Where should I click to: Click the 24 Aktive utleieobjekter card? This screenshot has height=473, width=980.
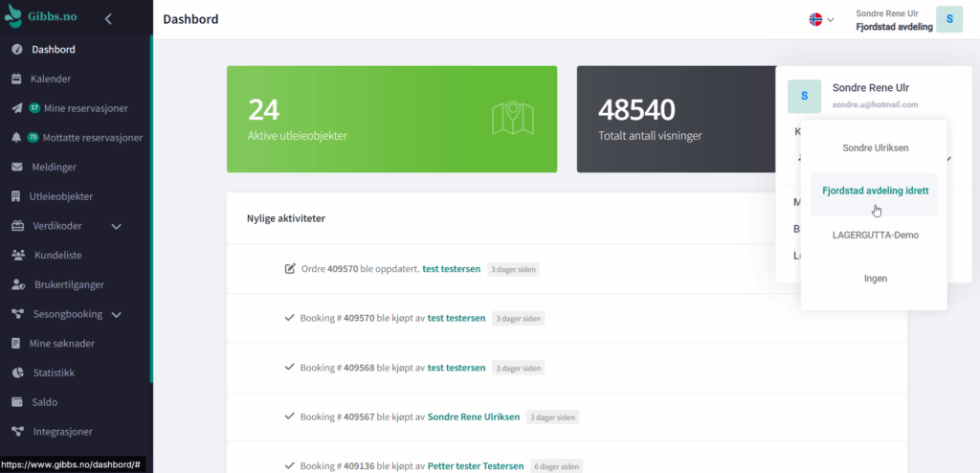coord(391,119)
